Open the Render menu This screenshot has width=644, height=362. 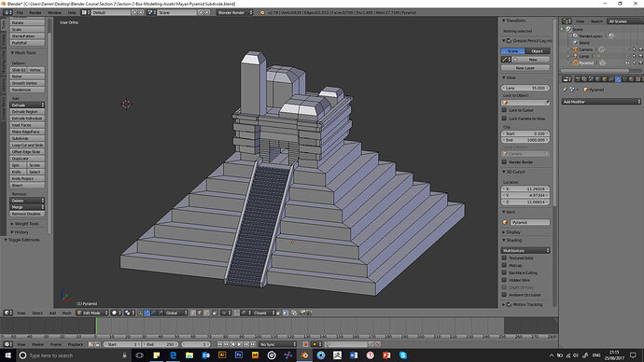click(x=35, y=13)
